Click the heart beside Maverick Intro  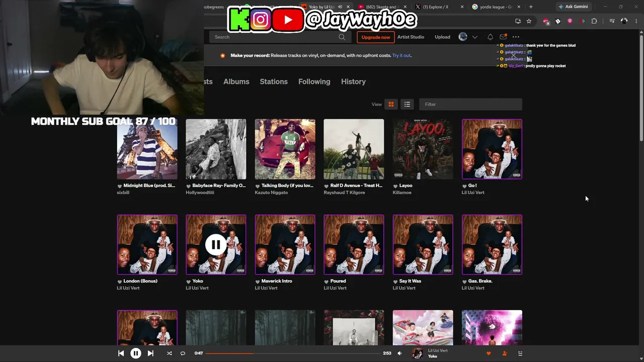pyautogui.click(x=258, y=282)
